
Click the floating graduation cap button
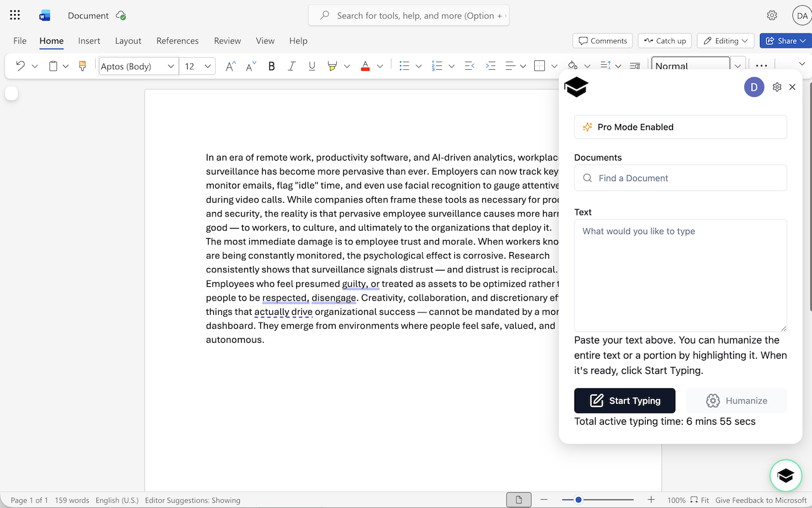pyautogui.click(x=786, y=476)
